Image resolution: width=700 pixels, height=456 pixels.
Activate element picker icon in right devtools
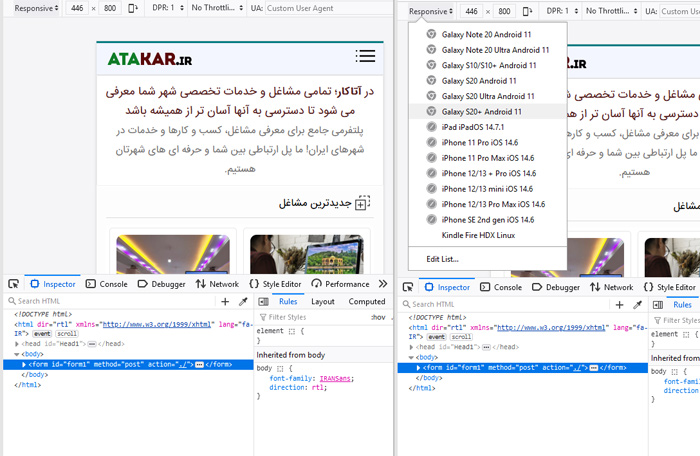[408, 287]
